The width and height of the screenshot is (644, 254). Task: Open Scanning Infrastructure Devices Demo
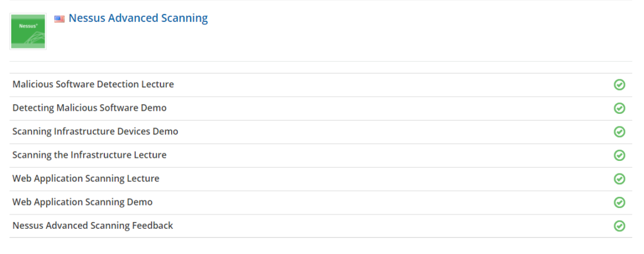(x=95, y=131)
